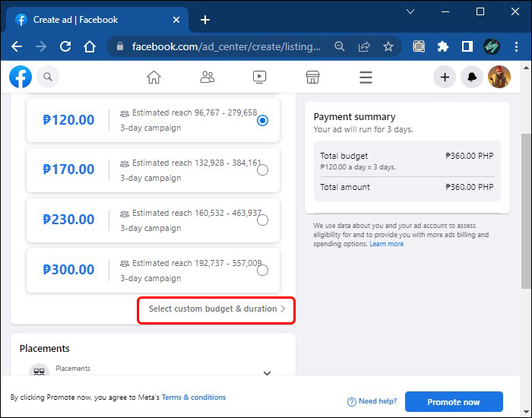Click the browser forward arrow
This screenshot has width=532, height=418.
point(41,46)
